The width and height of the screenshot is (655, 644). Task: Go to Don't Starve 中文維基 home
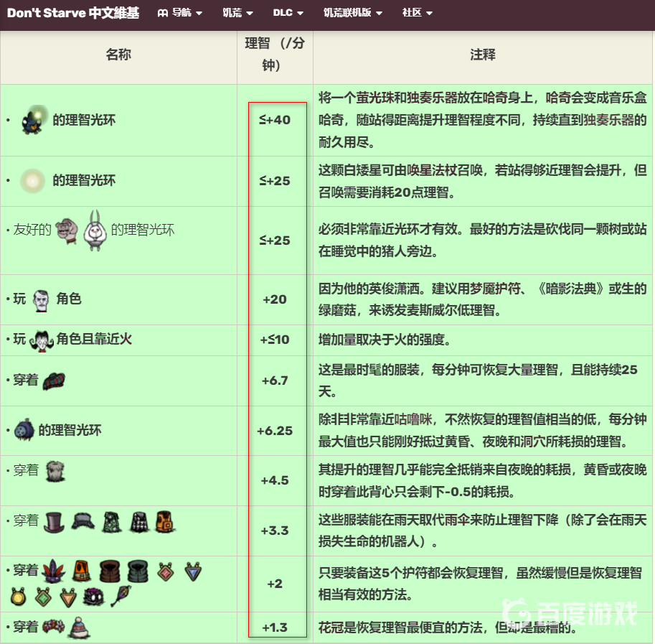(x=73, y=13)
